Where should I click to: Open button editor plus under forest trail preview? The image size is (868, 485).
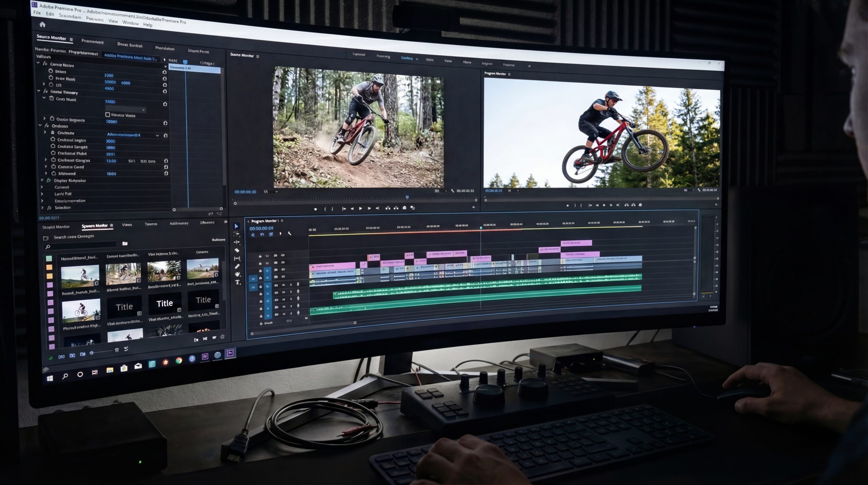(x=473, y=207)
